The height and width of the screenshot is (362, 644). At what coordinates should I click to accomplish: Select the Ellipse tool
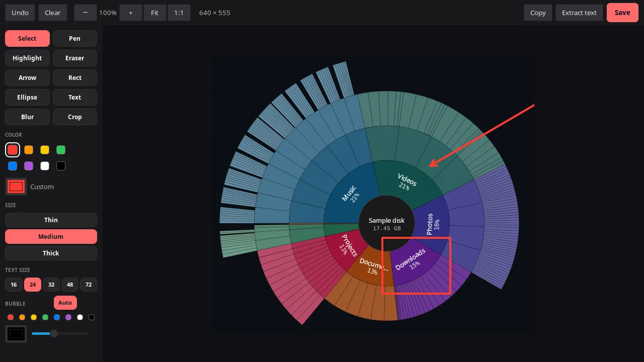coord(27,97)
